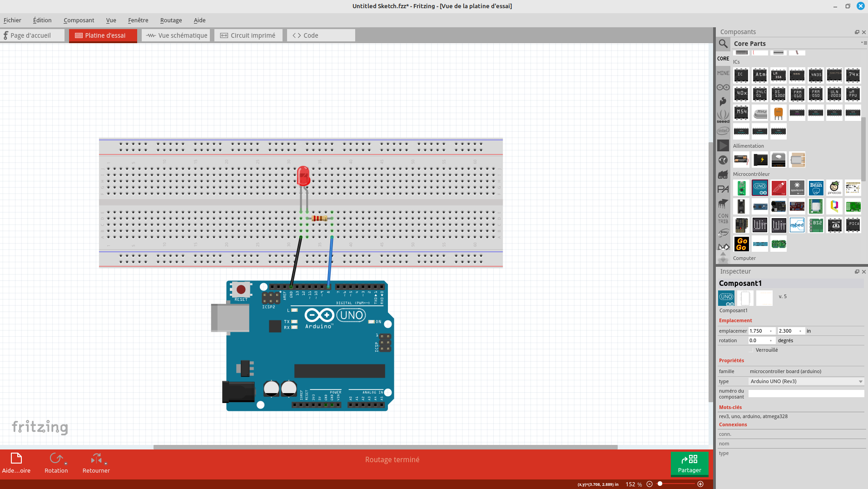The height and width of the screenshot is (489, 868).
Task: Open the Core Parts bin options menu
Action: coord(863,43)
